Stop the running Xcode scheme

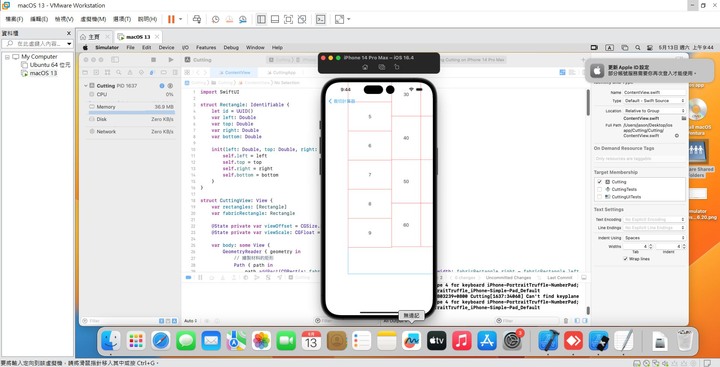[x=153, y=60]
